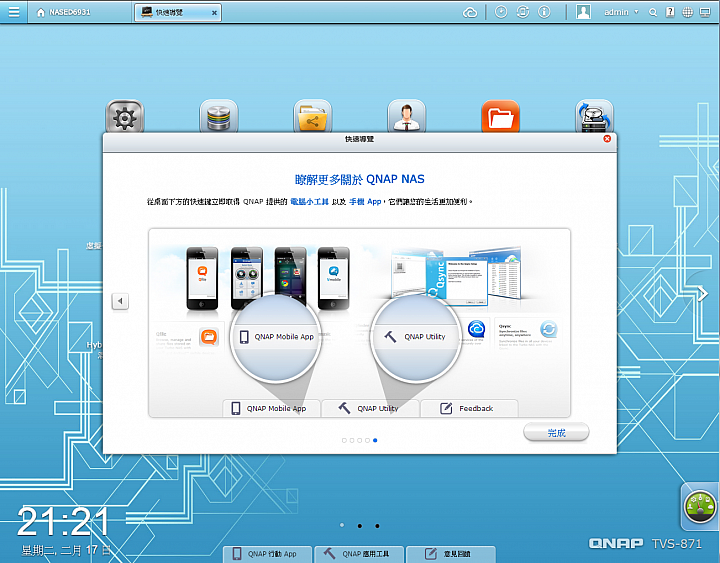Close the quick tour dialog
The height and width of the screenshot is (563, 720).
[x=607, y=139]
